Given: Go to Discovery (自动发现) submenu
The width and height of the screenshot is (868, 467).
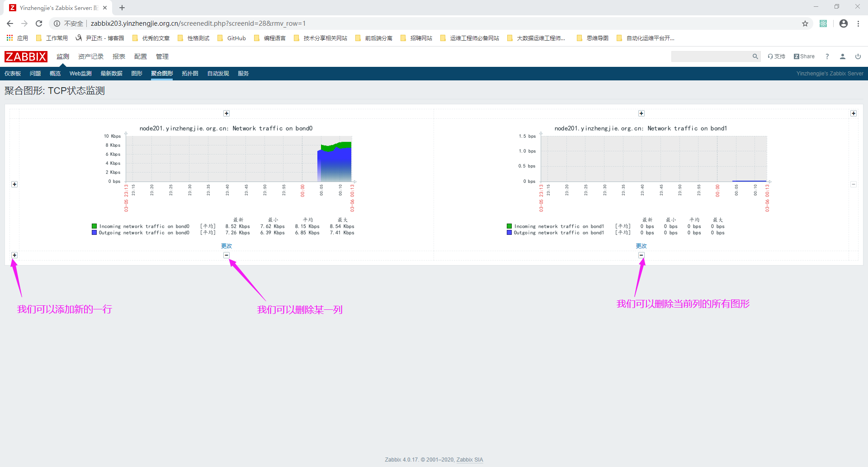Looking at the screenshot, I should pyautogui.click(x=218, y=74).
